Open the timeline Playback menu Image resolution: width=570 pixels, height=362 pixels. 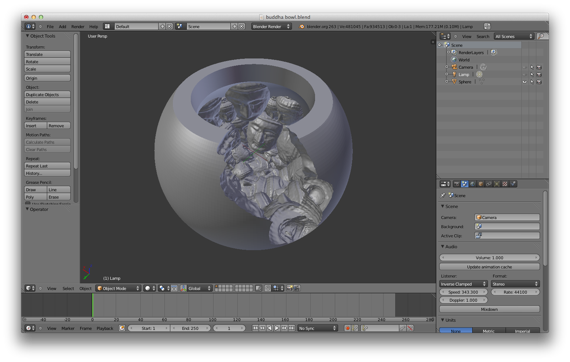105,328
